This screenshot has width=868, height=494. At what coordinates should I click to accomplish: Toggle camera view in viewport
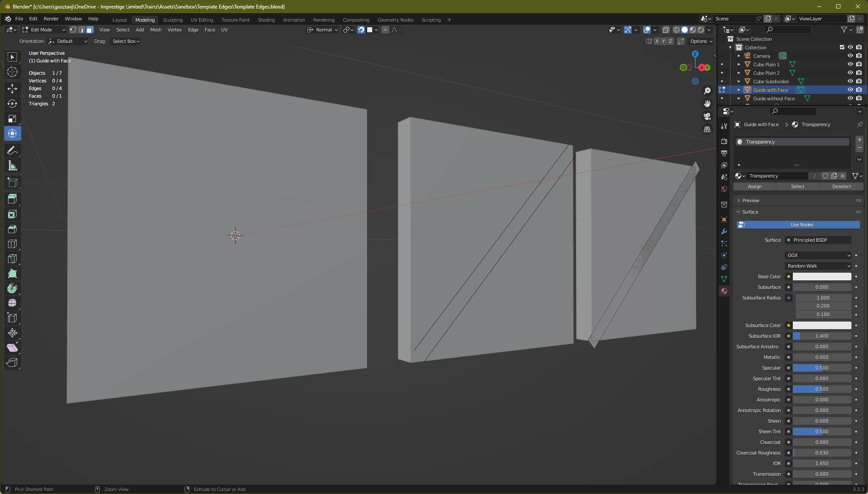[707, 116]
